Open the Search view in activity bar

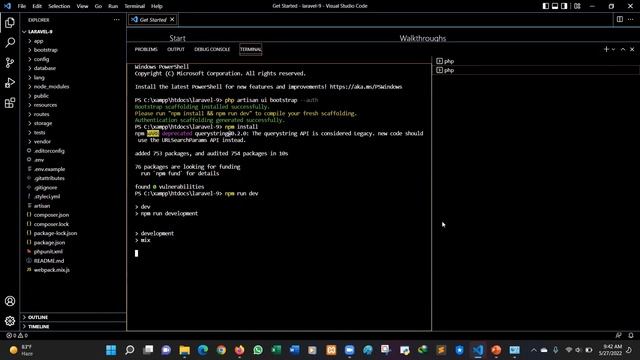(10, 42)
